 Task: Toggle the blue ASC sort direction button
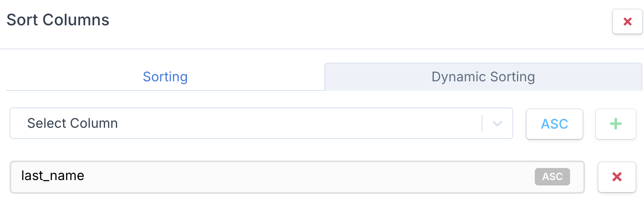pyautogui.click(x=554, y=124)
